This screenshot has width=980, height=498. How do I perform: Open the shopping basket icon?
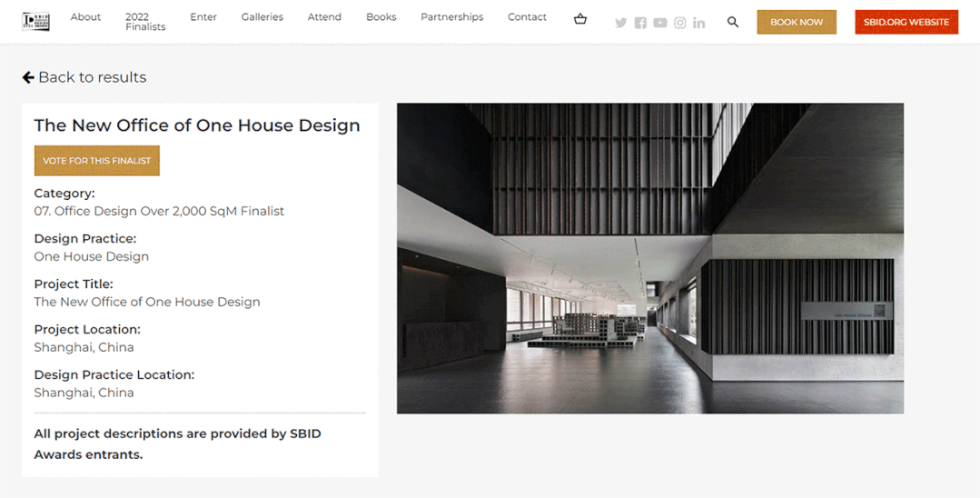coord(580,19)
